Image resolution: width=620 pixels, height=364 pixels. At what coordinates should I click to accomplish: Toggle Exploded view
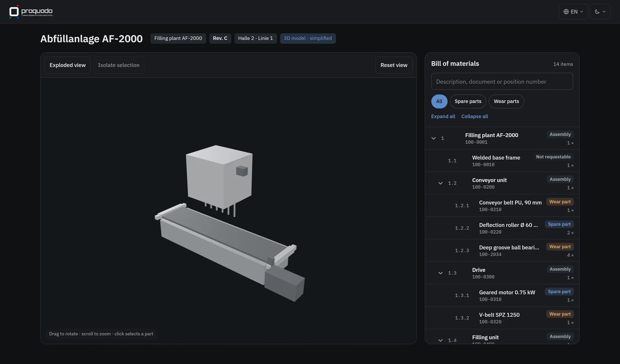[68, 65]
